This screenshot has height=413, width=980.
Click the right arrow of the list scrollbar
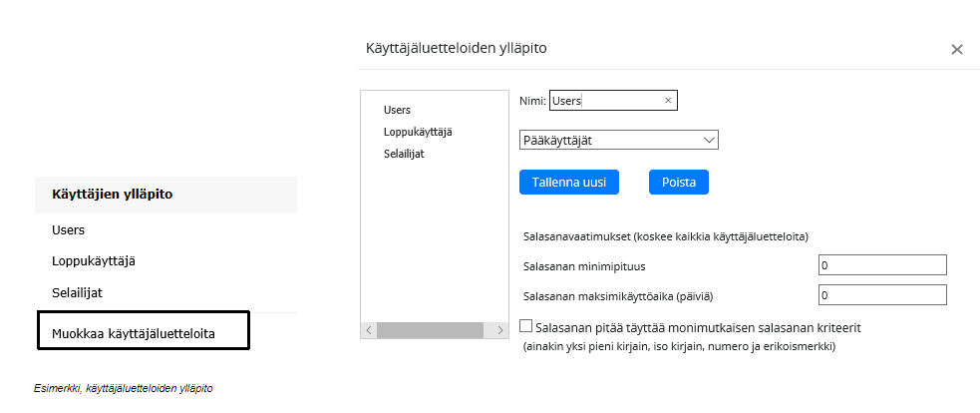coord(501,329)
